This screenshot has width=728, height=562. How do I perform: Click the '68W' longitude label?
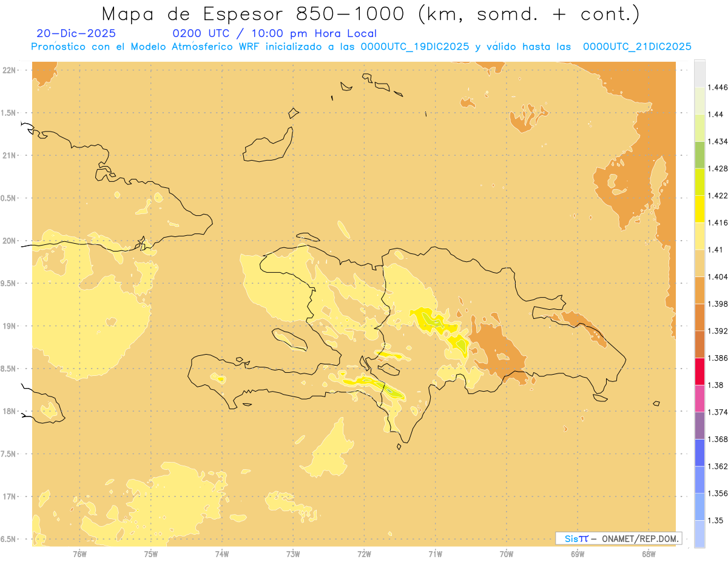point(649,554)
